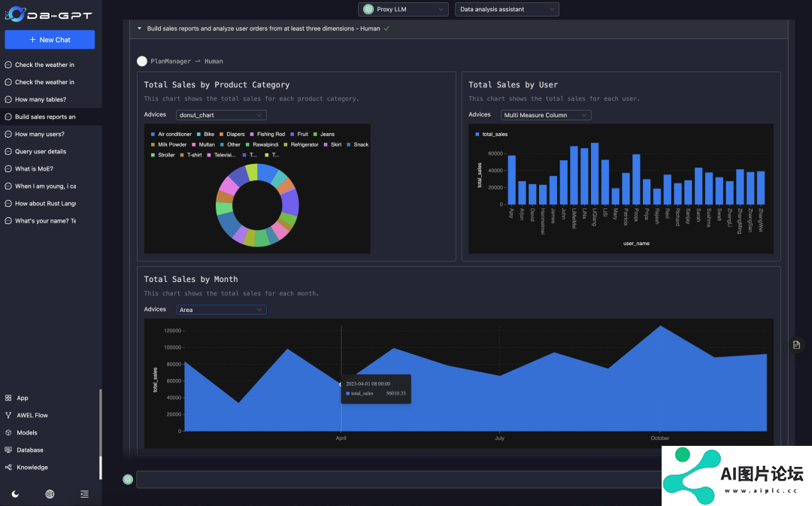Click the App grid icon
Viewport: 812px width, 506px height.
[x=8, y=398]
